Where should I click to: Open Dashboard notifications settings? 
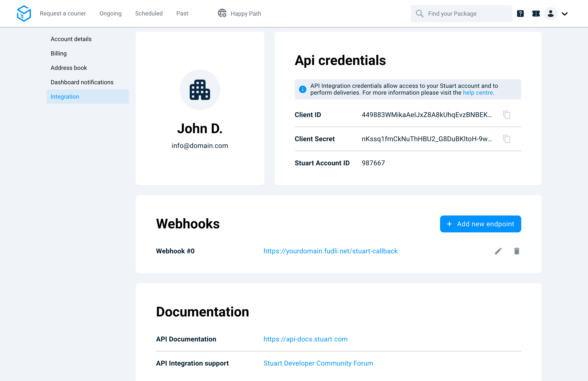(82, 82)
